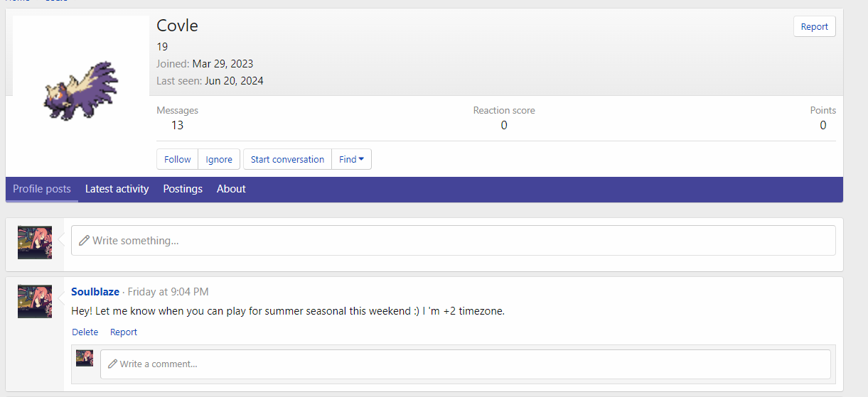Start conversation with Covle
This screenshot has width=868, height=397.
tap(287, 159)
